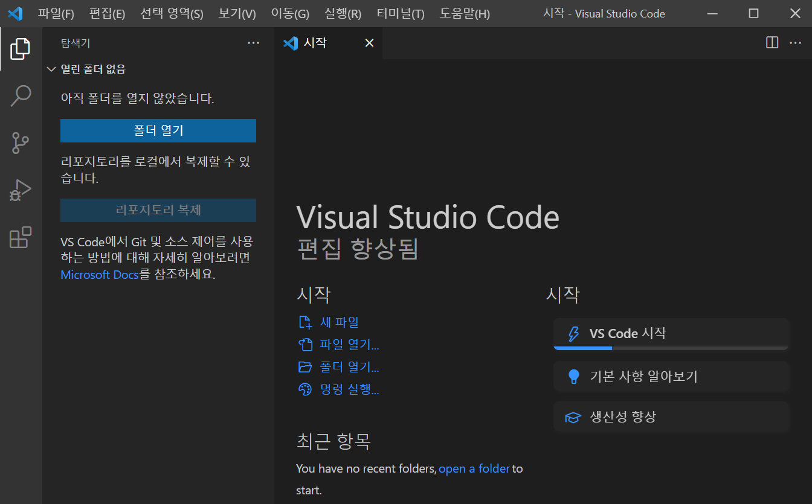Image resolution: width=812 pixels, height=504 pixels.
Task: Click the palette icon beside 명령 실행
Action: [x=305, y=389]
